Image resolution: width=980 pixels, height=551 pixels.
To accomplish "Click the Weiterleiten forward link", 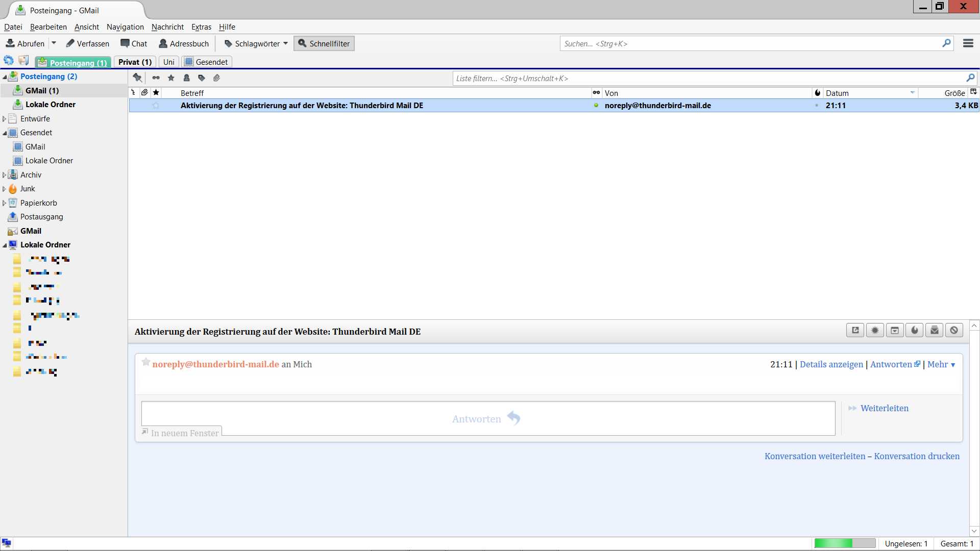I will (x=884, y=408).
